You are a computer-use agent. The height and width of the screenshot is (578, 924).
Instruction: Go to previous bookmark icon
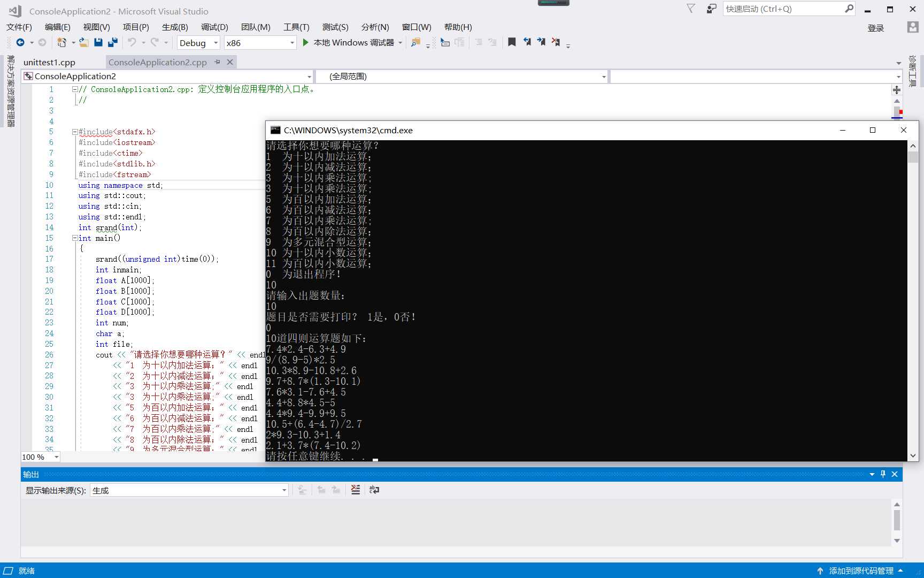click(527, 42)
